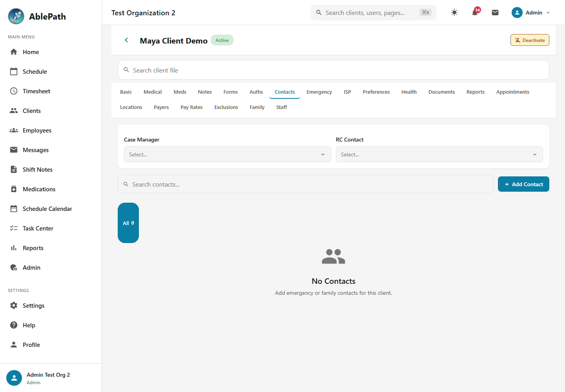Click the global search clients, users, pages box
Viewport: 565px width, 392px height.
(x=374, y=13)
